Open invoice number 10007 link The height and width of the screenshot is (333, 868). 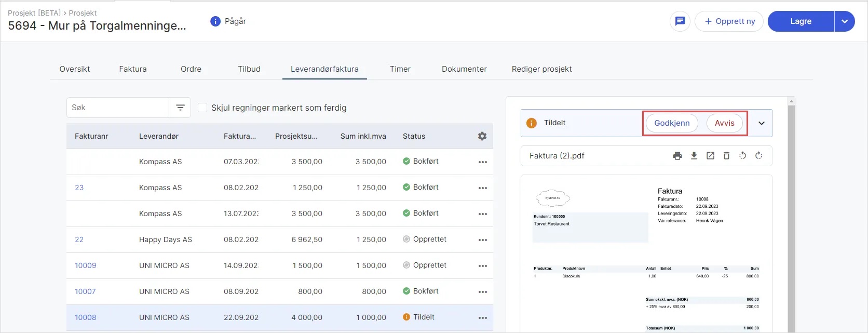coord(85,291)
